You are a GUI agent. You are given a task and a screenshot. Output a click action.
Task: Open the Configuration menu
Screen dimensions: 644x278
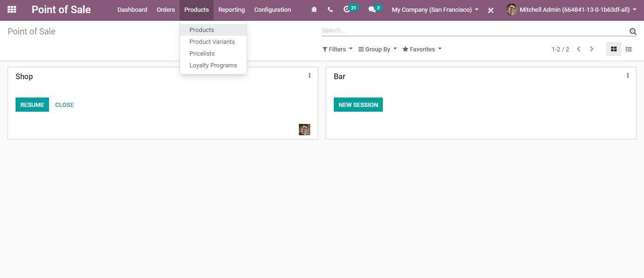pos(272,9)
